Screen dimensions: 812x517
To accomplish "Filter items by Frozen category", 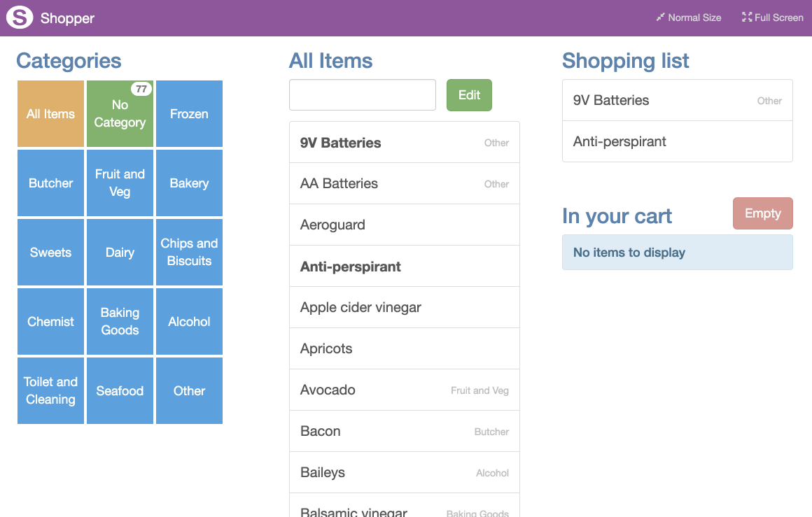I will (189, 114).
